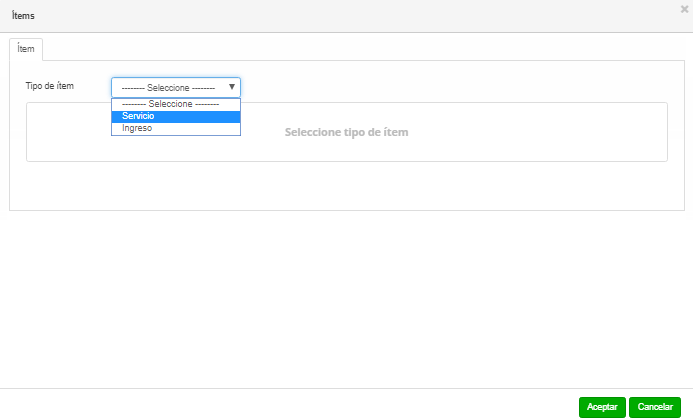
Task: Click the Tipo de ítem dropdown arrow
Action: (x=232, y=87)
